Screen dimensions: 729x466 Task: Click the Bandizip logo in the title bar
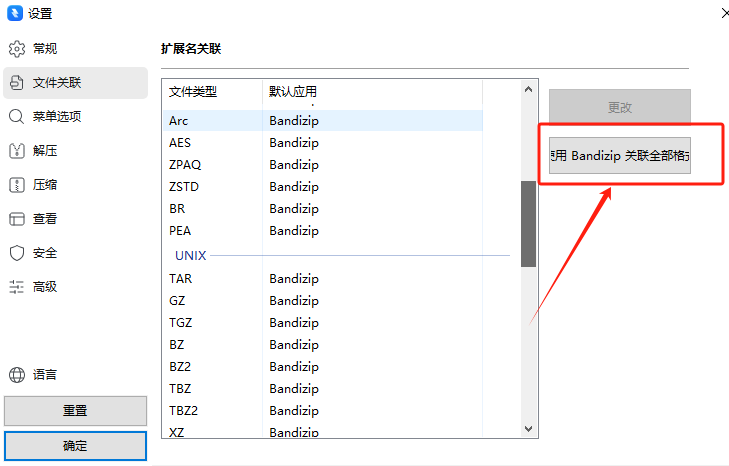pyautogui.click(x=14, y=13)
